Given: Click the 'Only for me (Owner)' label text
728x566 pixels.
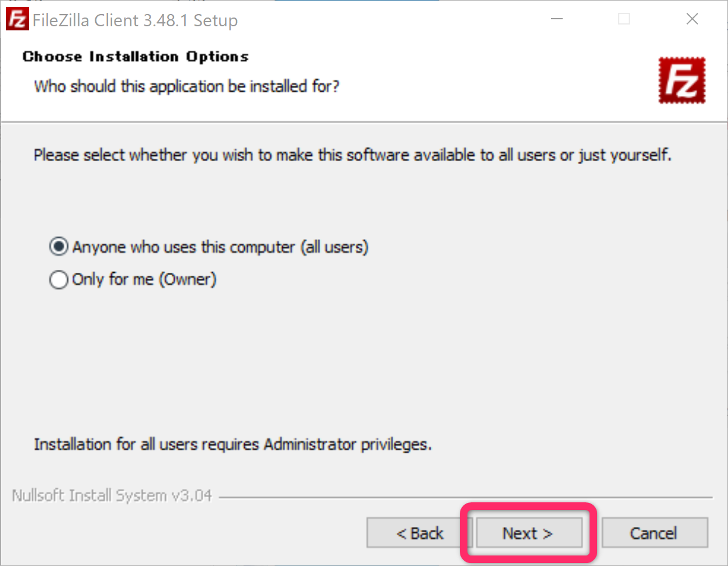Looking at the screenshot, I should tap(144, 280).
